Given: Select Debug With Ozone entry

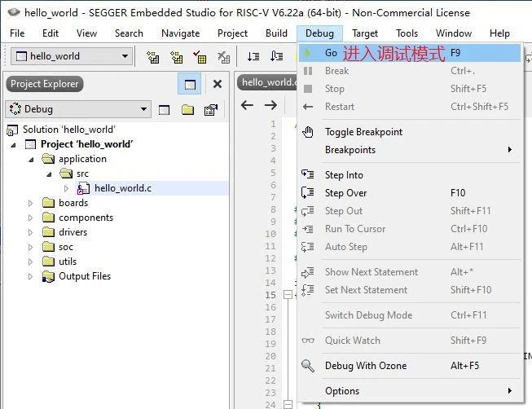Looking at the screenshot, I should (410, 366).
